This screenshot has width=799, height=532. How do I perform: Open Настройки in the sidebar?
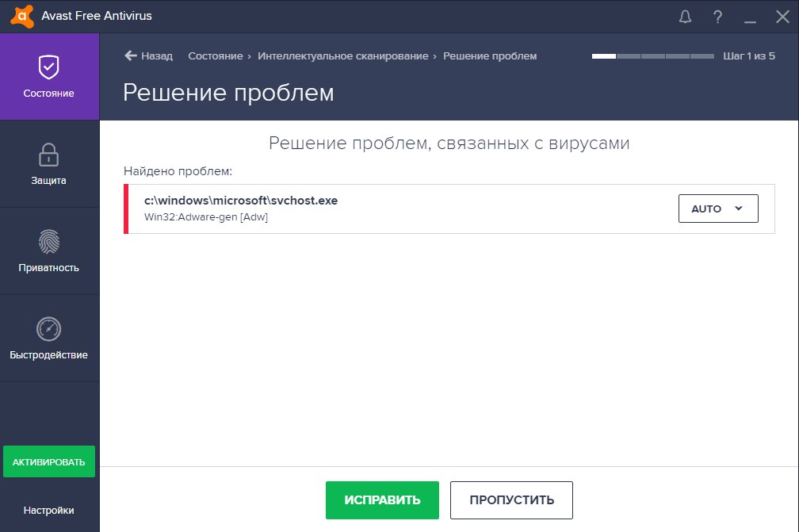tap(49, 510)
